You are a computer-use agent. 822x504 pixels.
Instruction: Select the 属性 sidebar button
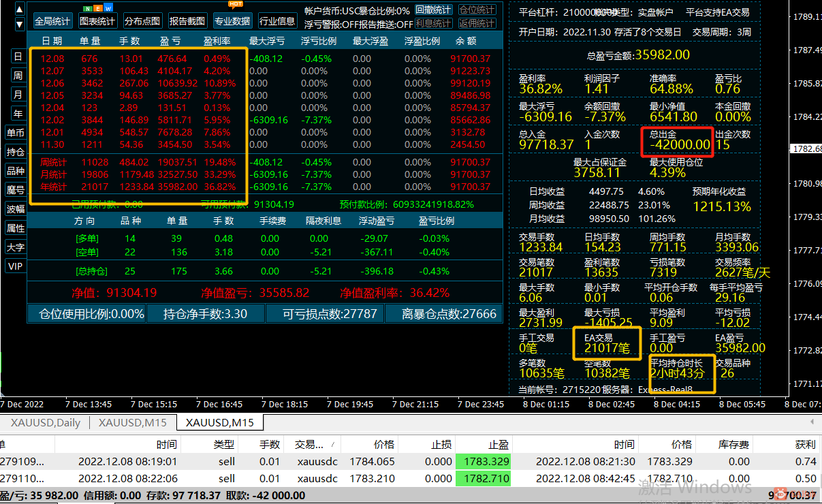click(x=16, y=228)
